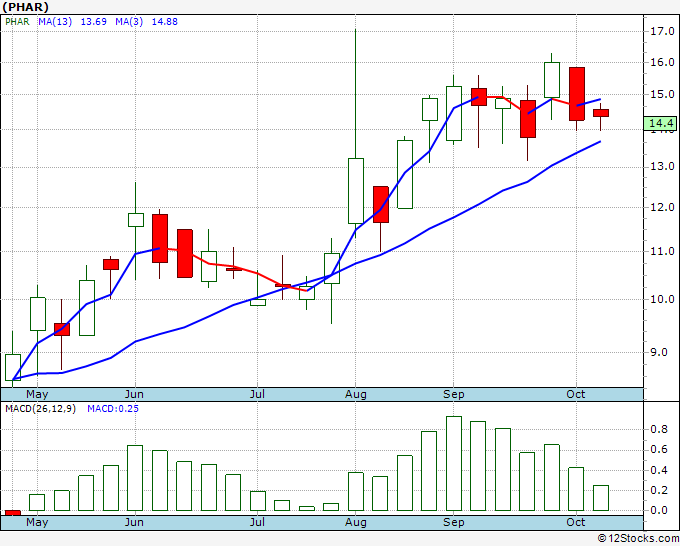680x546 pixels.
Task: Click the 0.6 MACD axis label
Action: [659, 450]
